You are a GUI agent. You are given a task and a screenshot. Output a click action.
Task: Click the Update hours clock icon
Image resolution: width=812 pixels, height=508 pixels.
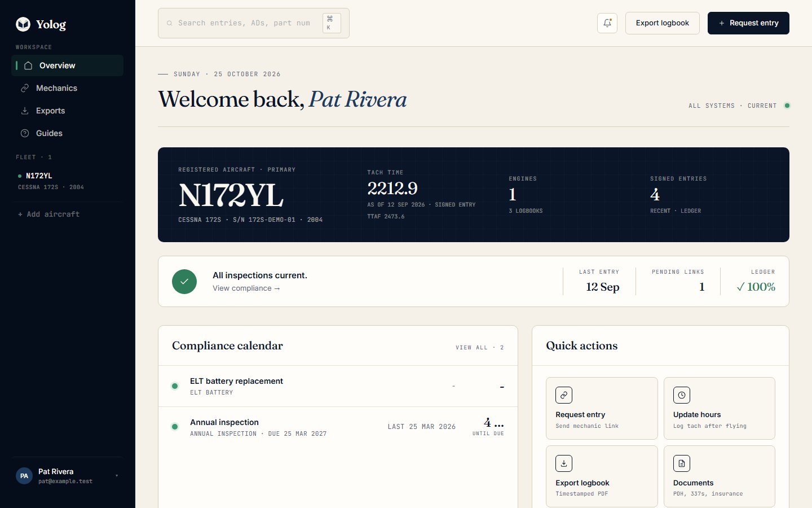[x=682, y=395]
